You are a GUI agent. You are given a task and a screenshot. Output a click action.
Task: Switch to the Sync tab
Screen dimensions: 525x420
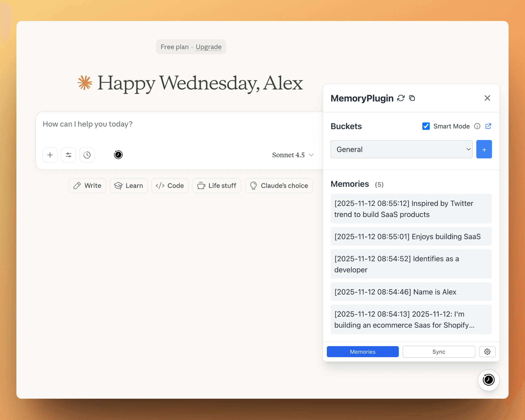point(439,352)
